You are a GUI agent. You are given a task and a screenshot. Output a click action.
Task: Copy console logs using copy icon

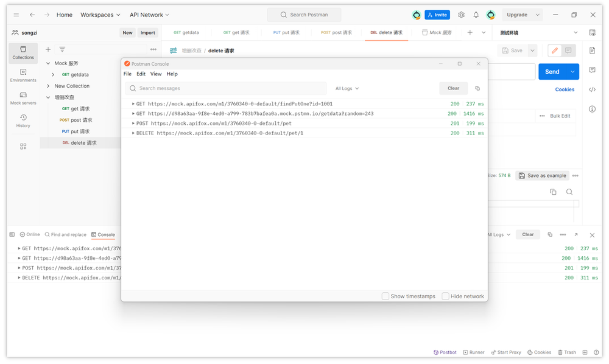point(477,88)
